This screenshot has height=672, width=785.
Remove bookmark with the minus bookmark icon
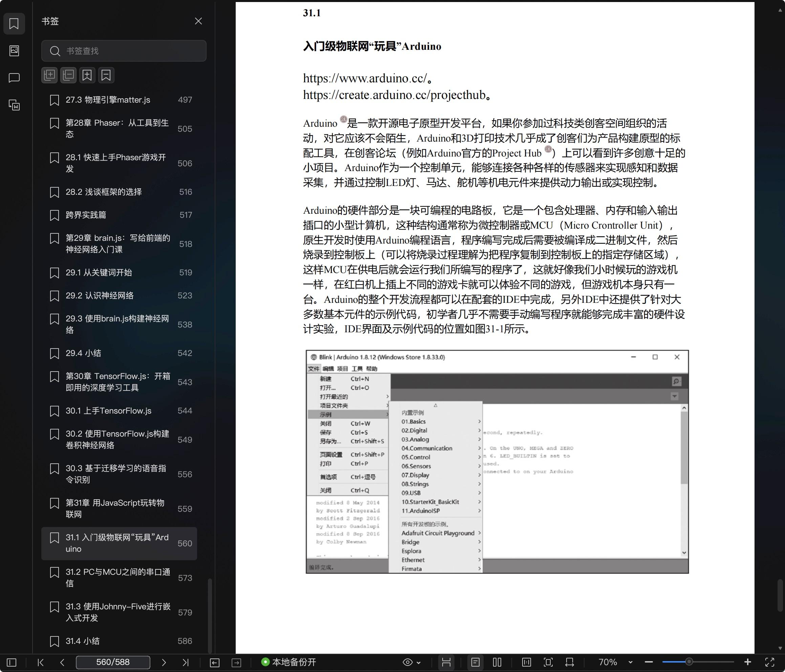coord(106,75)
